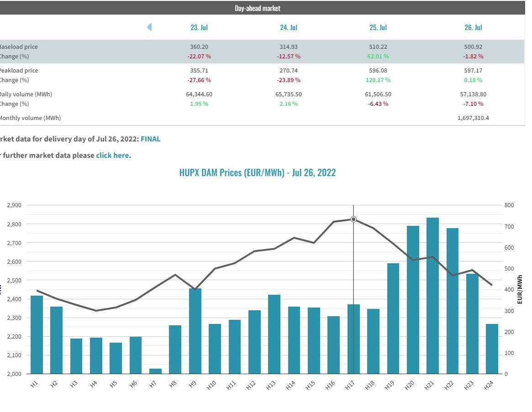Select the 25. Jul column header
The height and width of the screenshot is (412, 532).
pyautogui.click(x=378, y=27)
